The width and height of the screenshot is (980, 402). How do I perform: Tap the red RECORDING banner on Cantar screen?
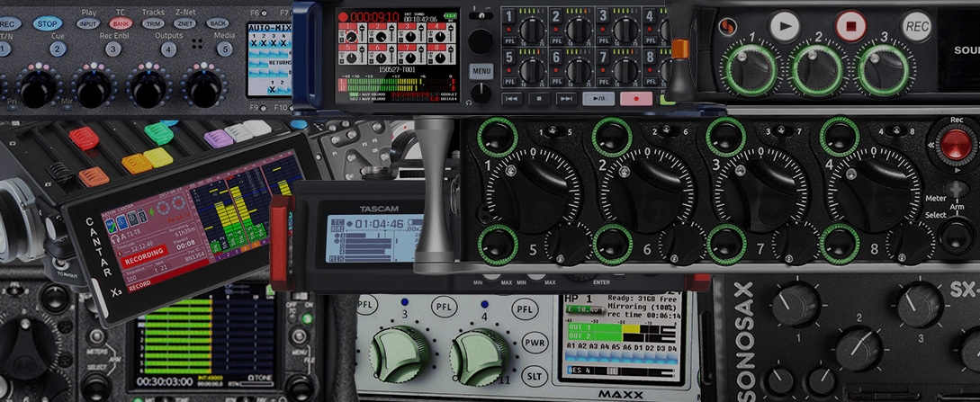click(x=144, y=255)
